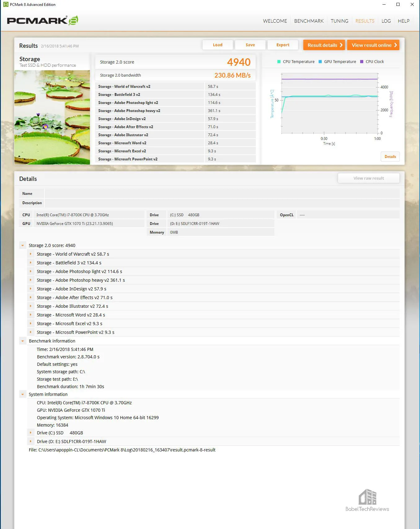The height and width of the screenshot is (529, 420).
Task: Click the Benchmark version 2.8.704.0 line
Action: [68, 357]
